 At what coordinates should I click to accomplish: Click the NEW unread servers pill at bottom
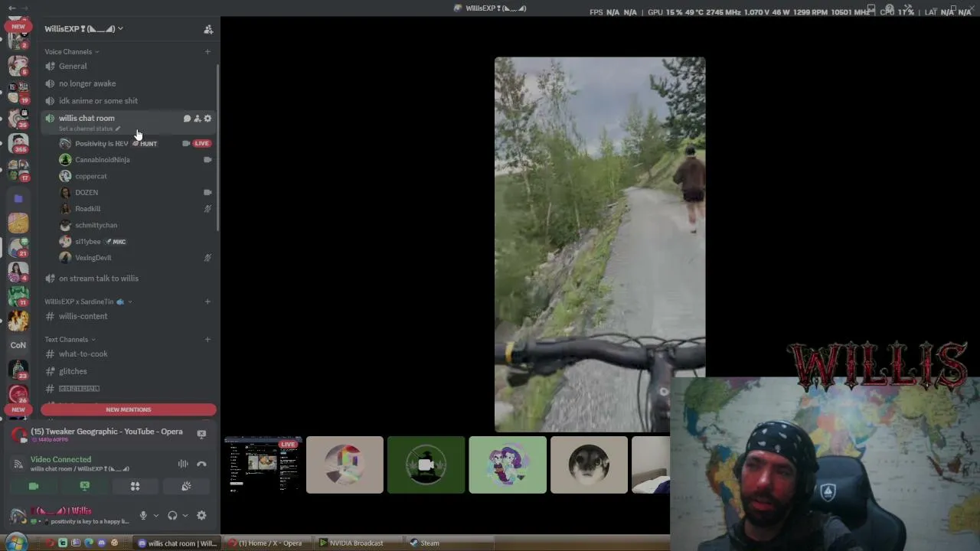(18, 409)
